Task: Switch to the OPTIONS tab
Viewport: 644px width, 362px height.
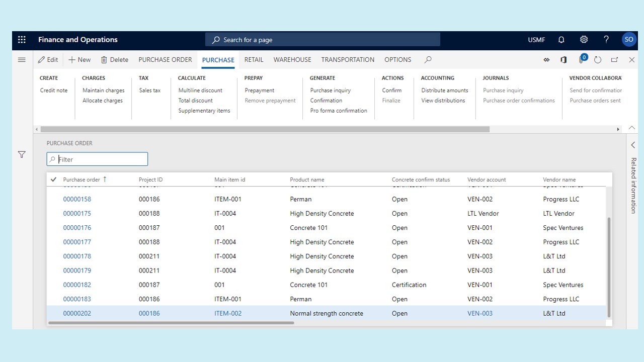Action: point(398,60)
